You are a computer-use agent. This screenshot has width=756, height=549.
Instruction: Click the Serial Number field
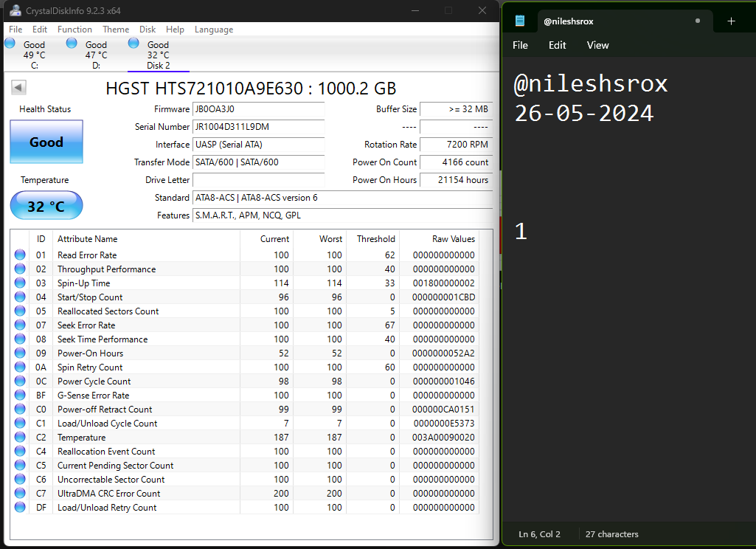tap(258, 127)
